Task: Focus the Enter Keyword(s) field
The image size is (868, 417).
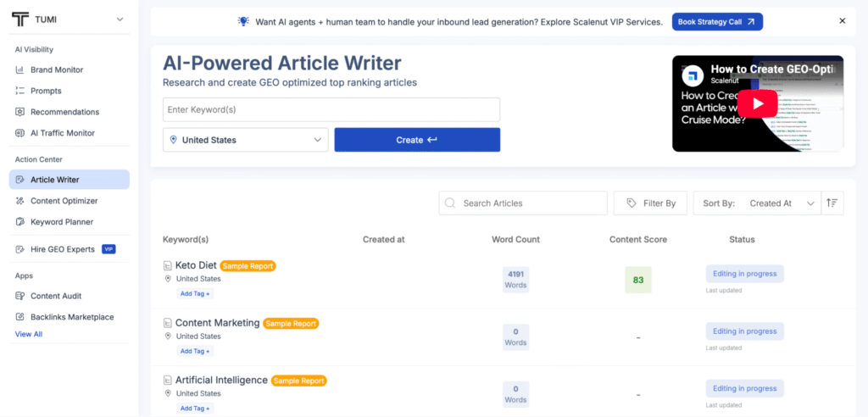Action: 331,109
